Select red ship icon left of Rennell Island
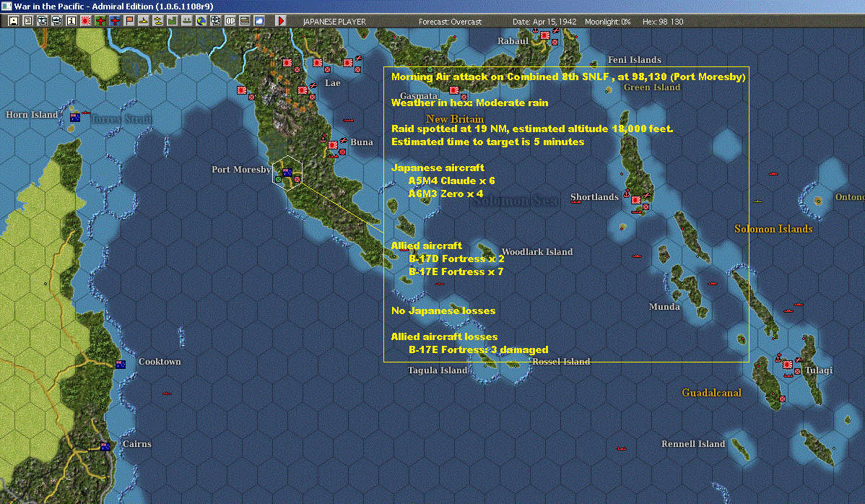Image resolution: width=865 pixels, height=504 pixels. pyautogui.click(x=622, y=448)
